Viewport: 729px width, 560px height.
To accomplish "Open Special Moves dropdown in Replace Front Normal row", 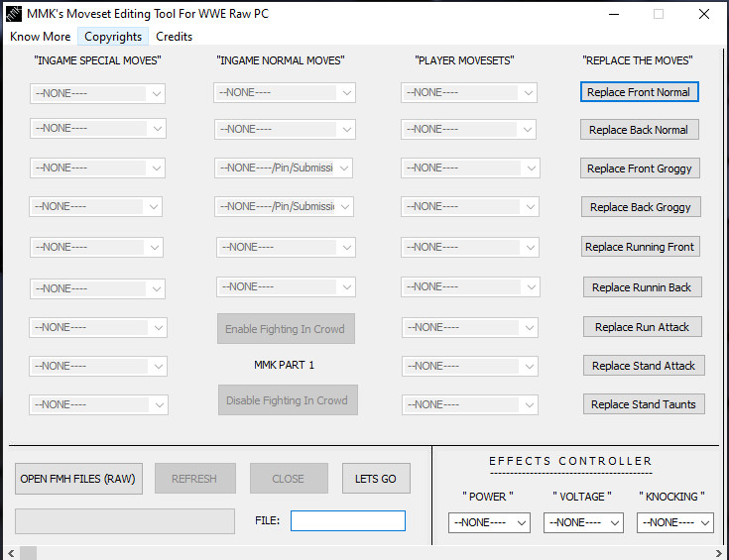I will (97, 93).
